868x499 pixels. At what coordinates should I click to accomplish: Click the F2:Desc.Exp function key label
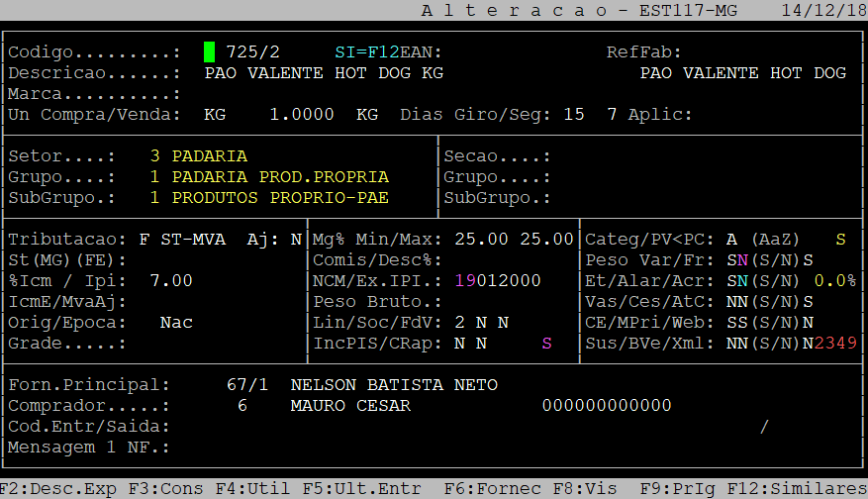(x=58, y=489)
